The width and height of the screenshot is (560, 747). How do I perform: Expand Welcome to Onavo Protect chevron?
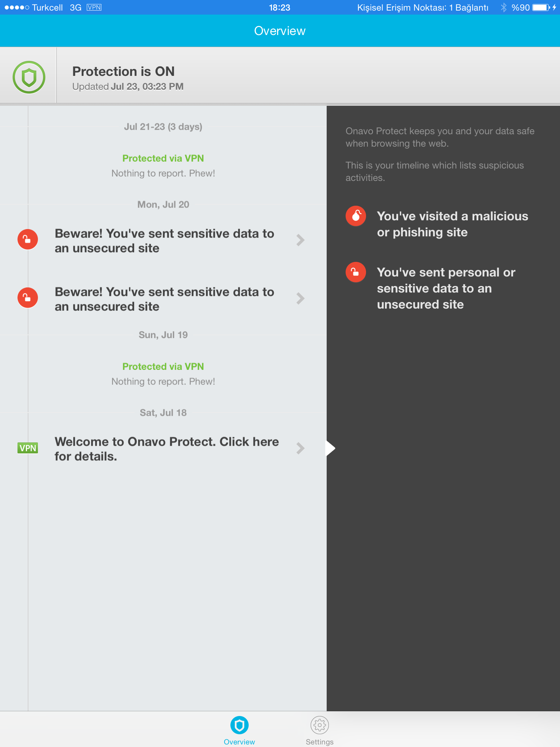300,448
